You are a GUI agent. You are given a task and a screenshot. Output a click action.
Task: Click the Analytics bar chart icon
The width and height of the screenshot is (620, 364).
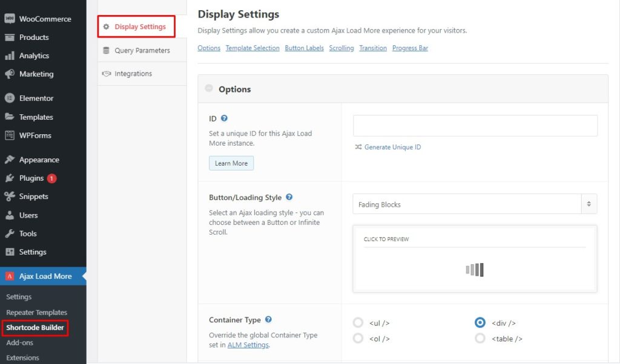[x=10, y=56]
